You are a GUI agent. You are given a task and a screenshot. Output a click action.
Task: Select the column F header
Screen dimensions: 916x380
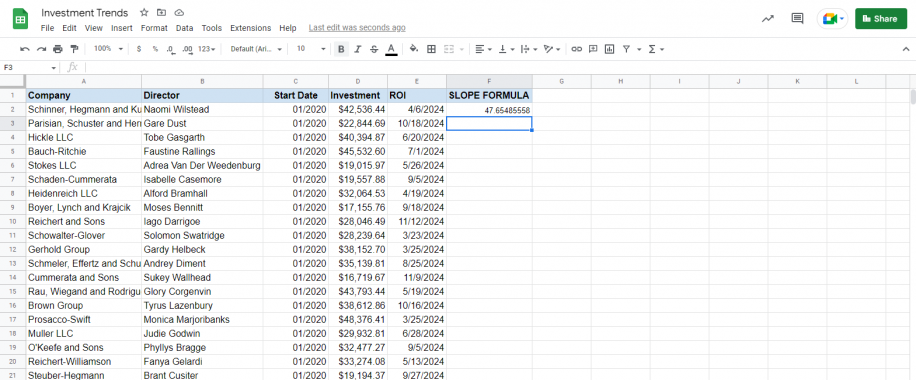click(490, 81)
